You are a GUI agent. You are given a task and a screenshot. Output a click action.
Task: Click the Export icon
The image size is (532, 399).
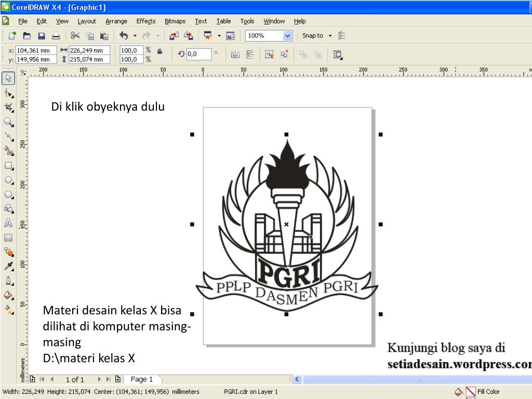click(188, 36)
